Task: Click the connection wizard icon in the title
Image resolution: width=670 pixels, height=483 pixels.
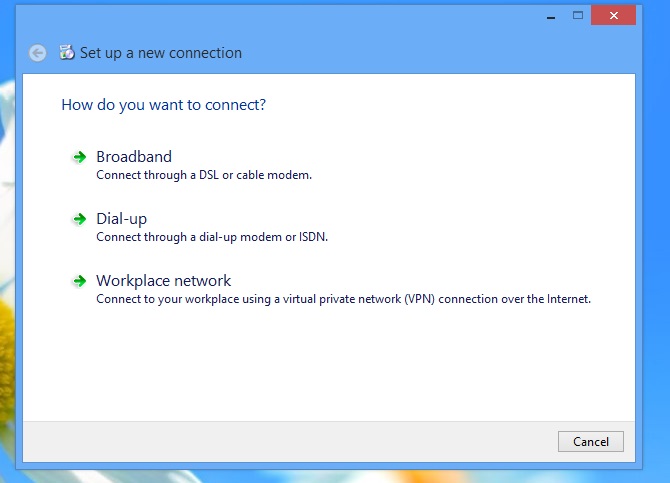Action: (67, 52)
